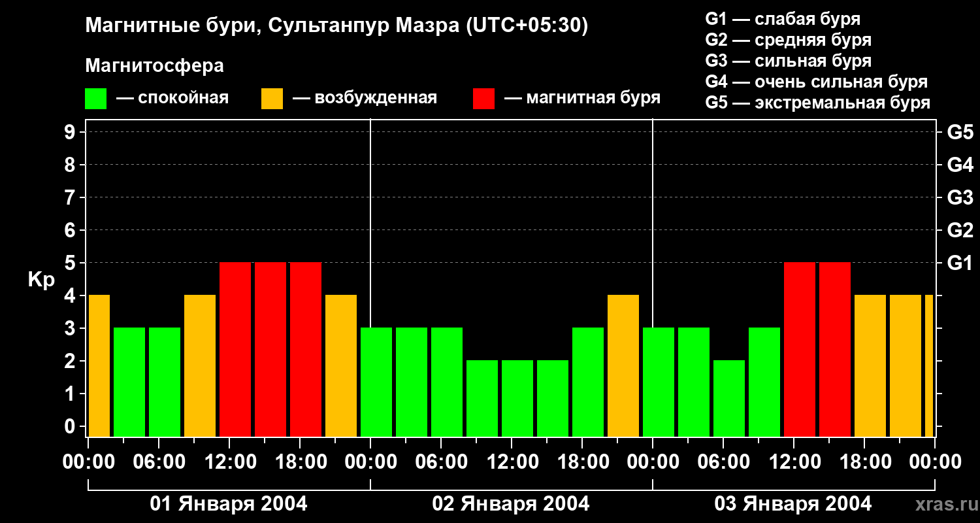Screen dimensions: 980x523
Task: Click 'G5 — экстремальная буря' legend line
Action: click(818, 103)
